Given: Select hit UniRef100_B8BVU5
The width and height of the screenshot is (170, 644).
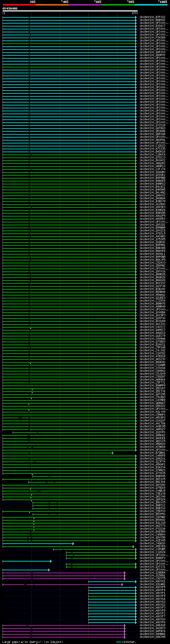Looking at the screenshot, I should coord(152,476).
